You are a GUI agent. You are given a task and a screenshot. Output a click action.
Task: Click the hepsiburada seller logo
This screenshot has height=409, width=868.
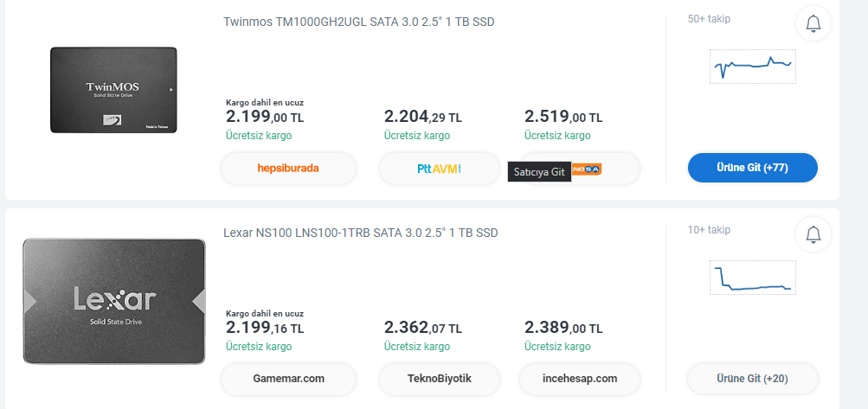[288, 169]
